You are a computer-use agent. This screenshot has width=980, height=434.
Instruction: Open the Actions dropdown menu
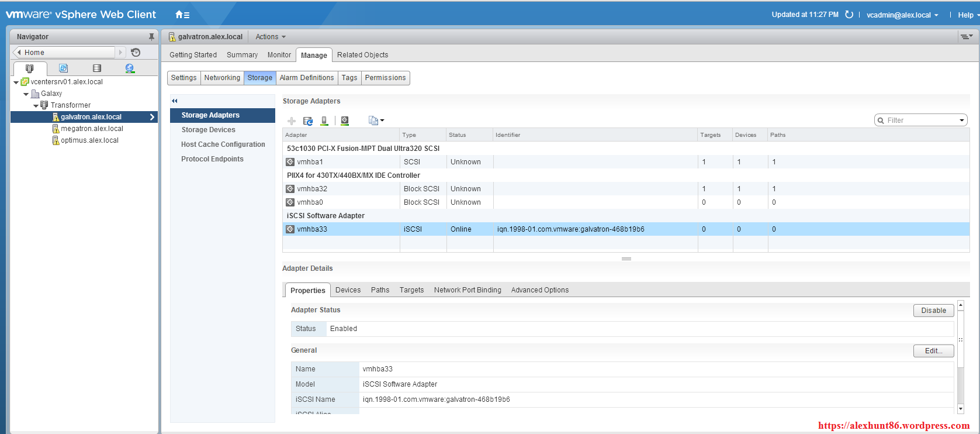[271, 37]
